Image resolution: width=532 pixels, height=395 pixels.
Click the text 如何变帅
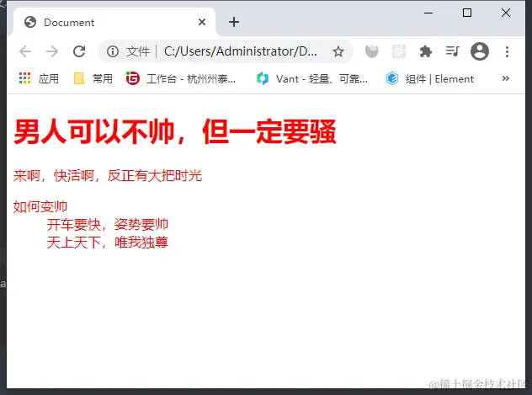coord(40,206)
